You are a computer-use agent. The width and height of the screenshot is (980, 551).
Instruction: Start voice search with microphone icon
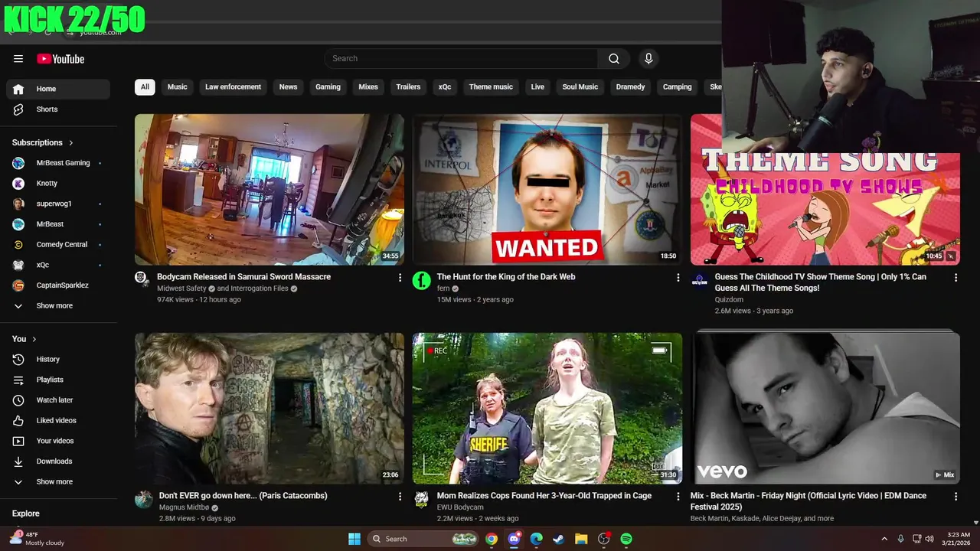coord(648,59)
